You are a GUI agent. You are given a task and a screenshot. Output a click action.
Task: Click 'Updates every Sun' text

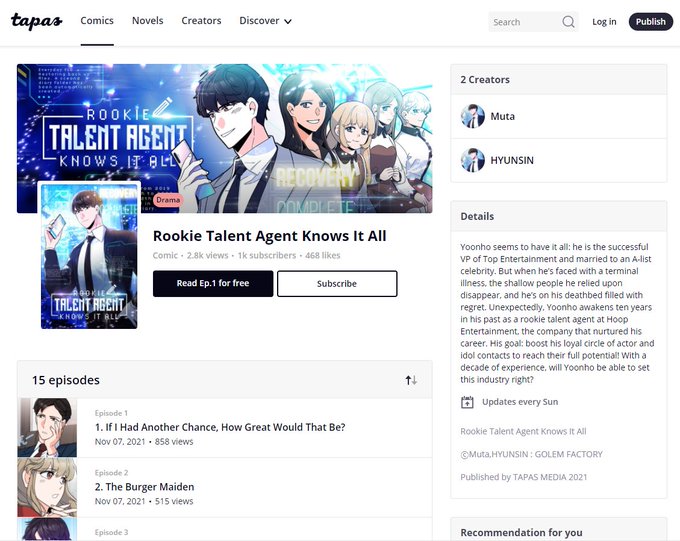520,402
